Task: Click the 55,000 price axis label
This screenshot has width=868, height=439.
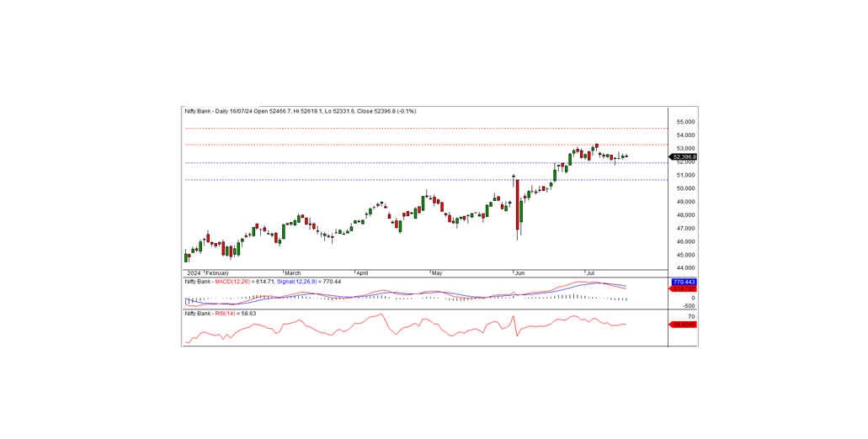Action: [684, 122]
